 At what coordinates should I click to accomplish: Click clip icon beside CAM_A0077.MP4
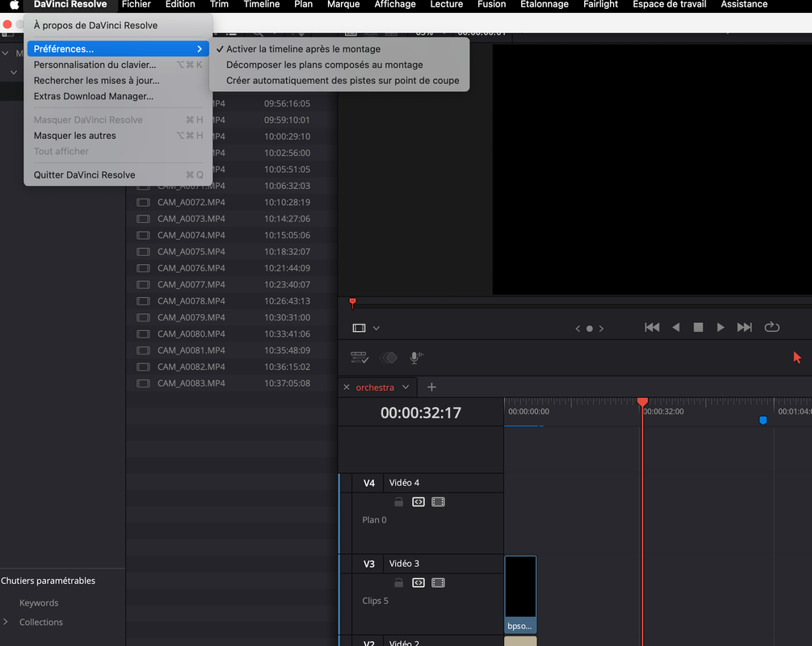tap(143, 285)
